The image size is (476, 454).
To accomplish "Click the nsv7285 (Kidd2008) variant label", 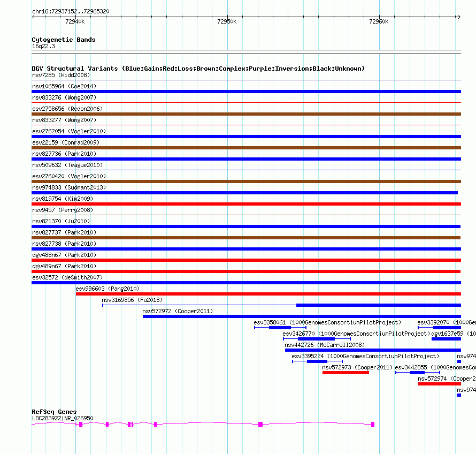I will pyautogui.click(x=61, y=75).
